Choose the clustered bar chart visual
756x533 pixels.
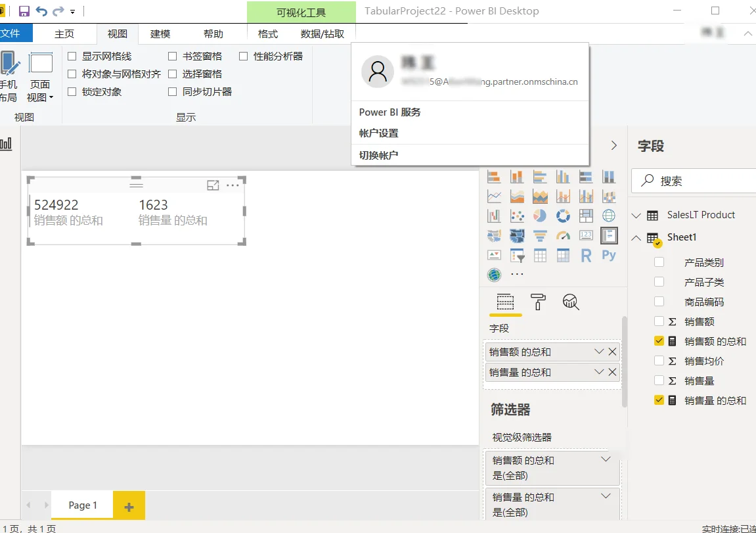coord(540,177)
